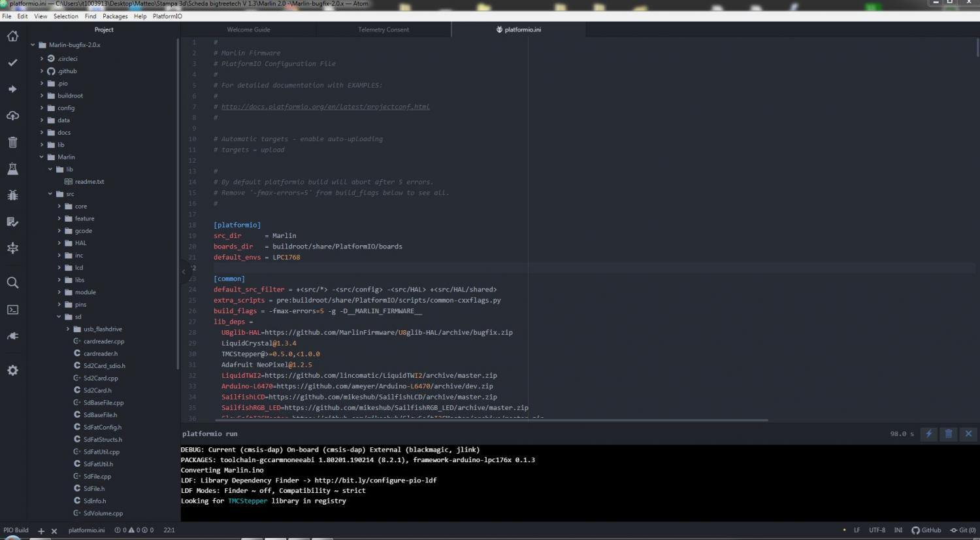Viewport: 980px width, 540px height.
Task: Open the terminal icon in sidebar
Action: pos(12,310)
